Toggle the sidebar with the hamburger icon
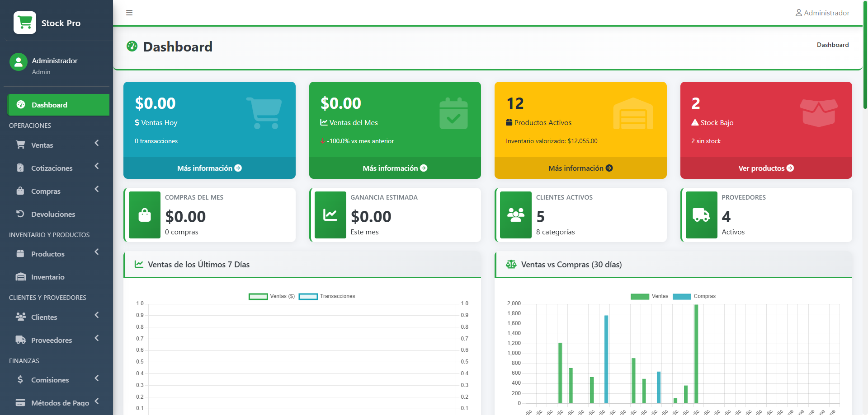Screen dimensions: 868x415 point(129,13)
